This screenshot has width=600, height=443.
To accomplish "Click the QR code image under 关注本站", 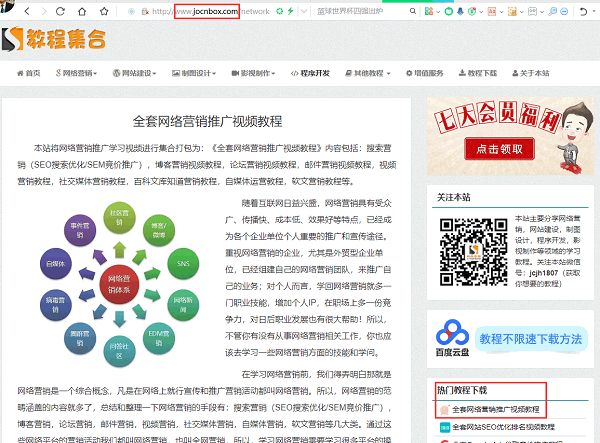I will [x=474, y=252].
